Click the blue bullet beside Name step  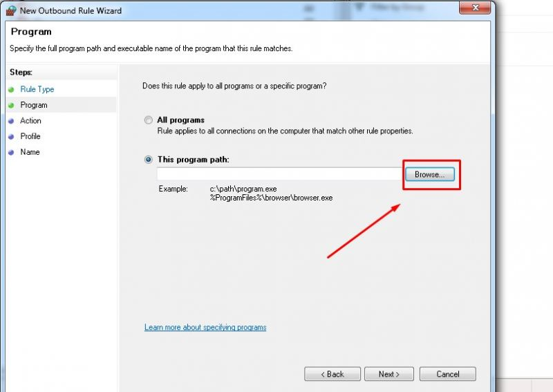[x=11, y=152]
